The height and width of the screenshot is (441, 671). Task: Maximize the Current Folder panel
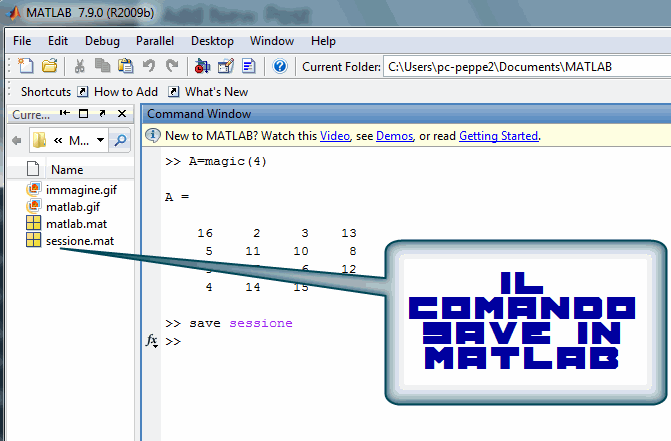[x=83, y=113]
